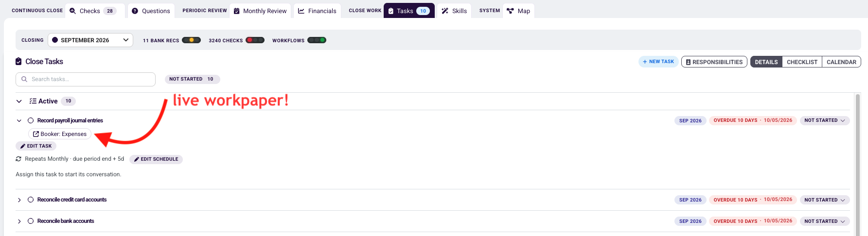Click the Reconcile bank accounts title

[x=66, y=221]
